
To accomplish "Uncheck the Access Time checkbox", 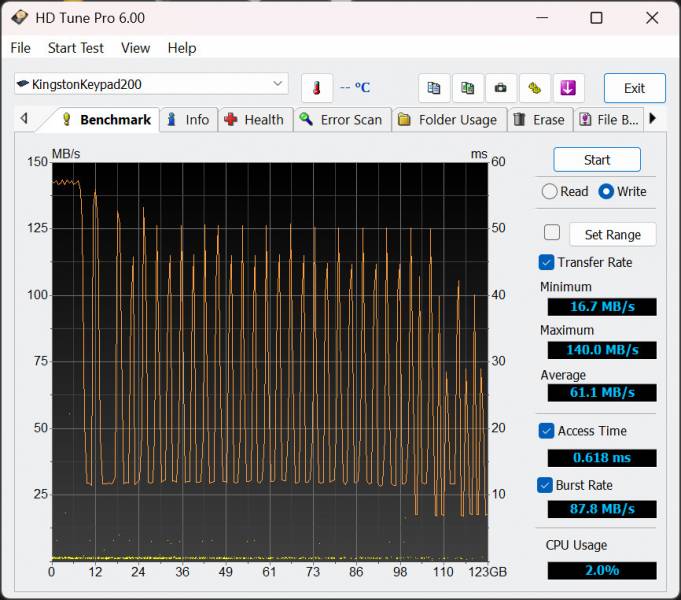I will [546, 431].
